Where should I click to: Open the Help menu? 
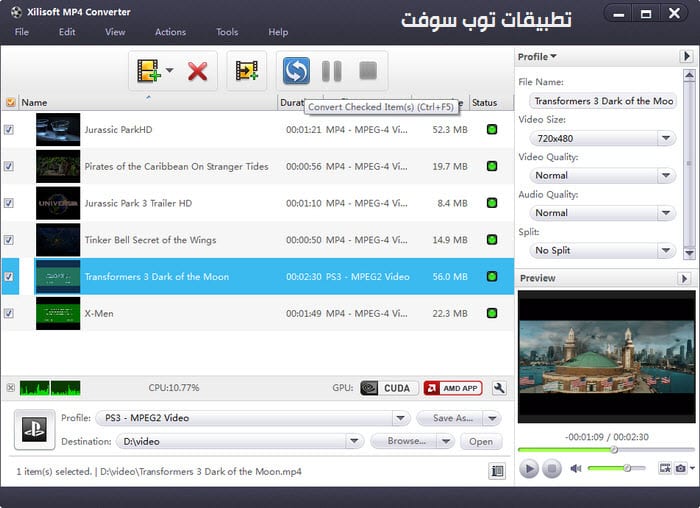click(278, 32)
